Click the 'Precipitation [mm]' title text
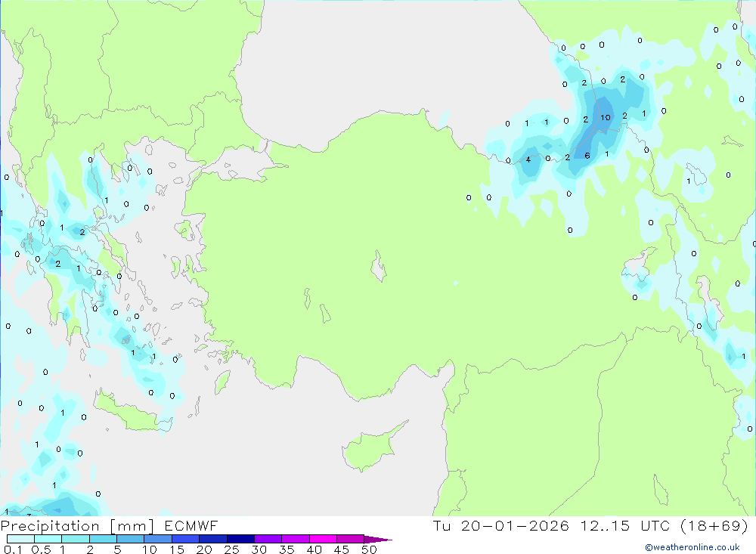Screen dimensions: 756x554 click(x=77, y=525)
